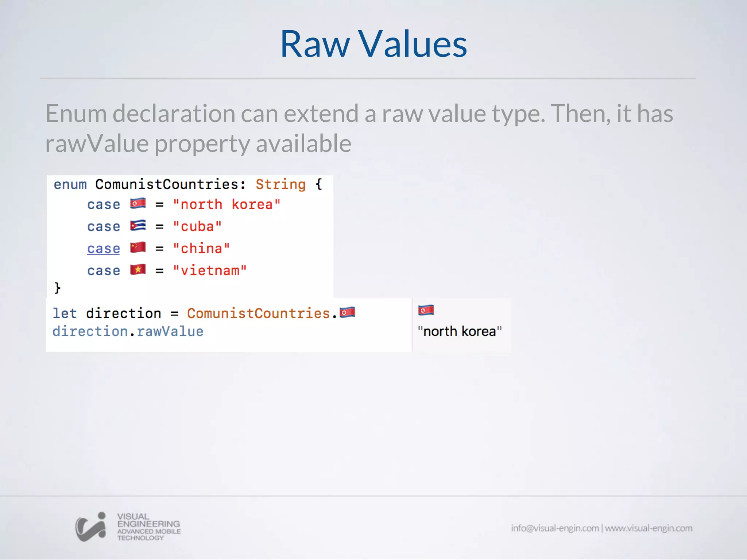Click the North Korea flag in the first case
Image resolution: width=747 pixels, height=560 pixels.
point(138,203)
